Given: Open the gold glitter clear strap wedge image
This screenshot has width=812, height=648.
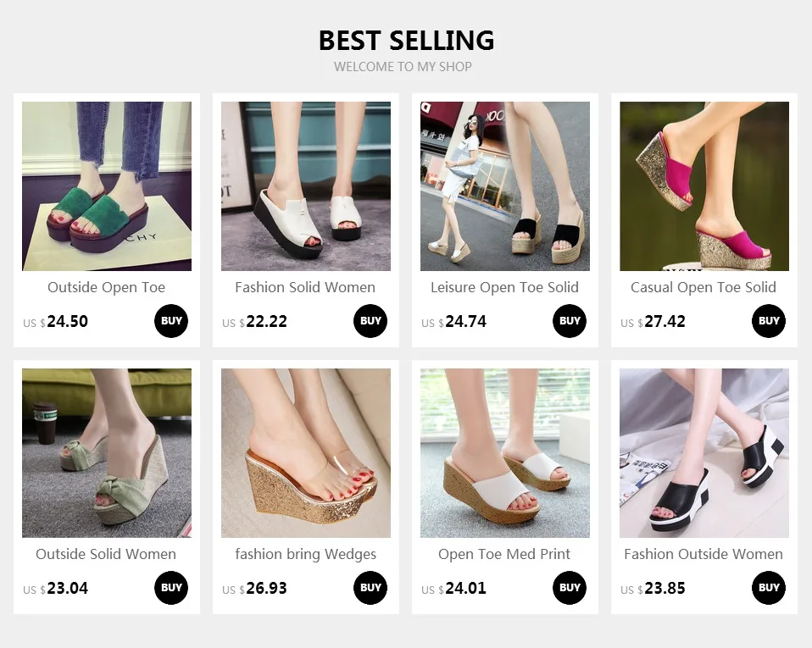Looking at the screenshot, I should (306, 453).
